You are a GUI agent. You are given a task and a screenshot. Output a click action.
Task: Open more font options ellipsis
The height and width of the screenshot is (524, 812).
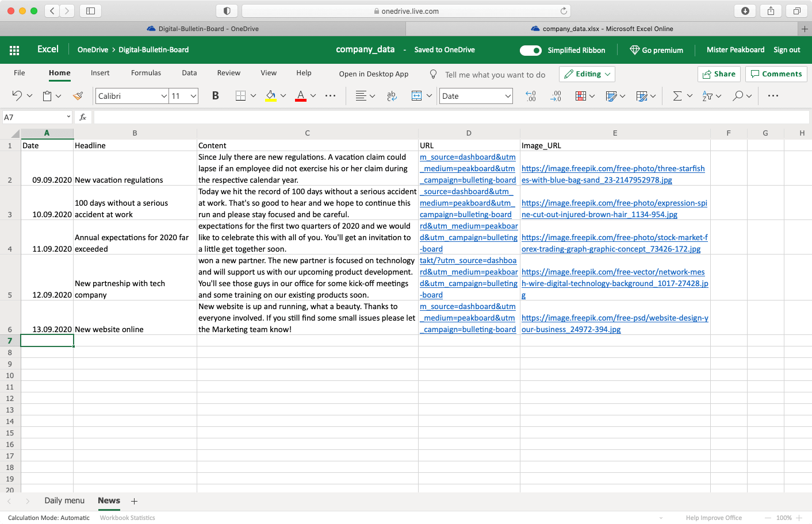point(330,96)
